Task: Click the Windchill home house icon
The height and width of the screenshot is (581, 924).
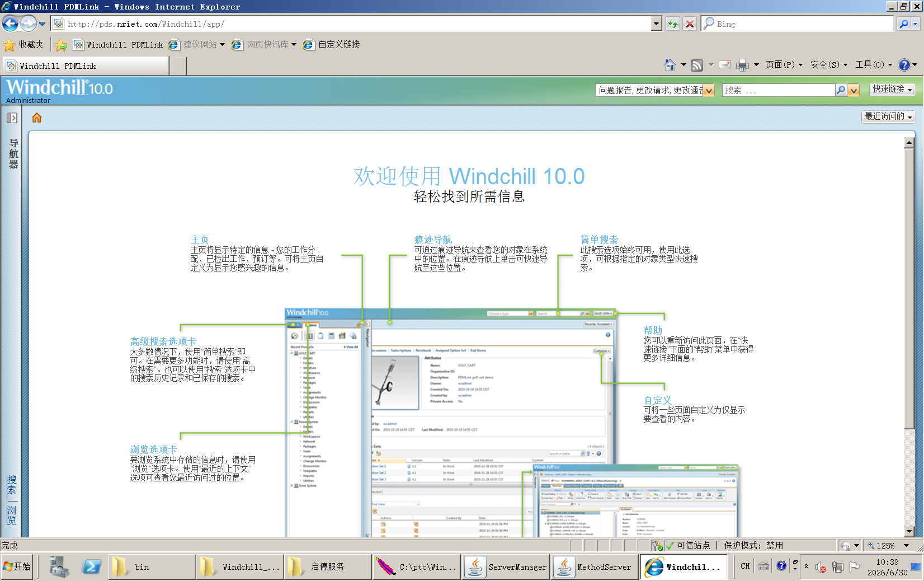Action: point(37,118)
